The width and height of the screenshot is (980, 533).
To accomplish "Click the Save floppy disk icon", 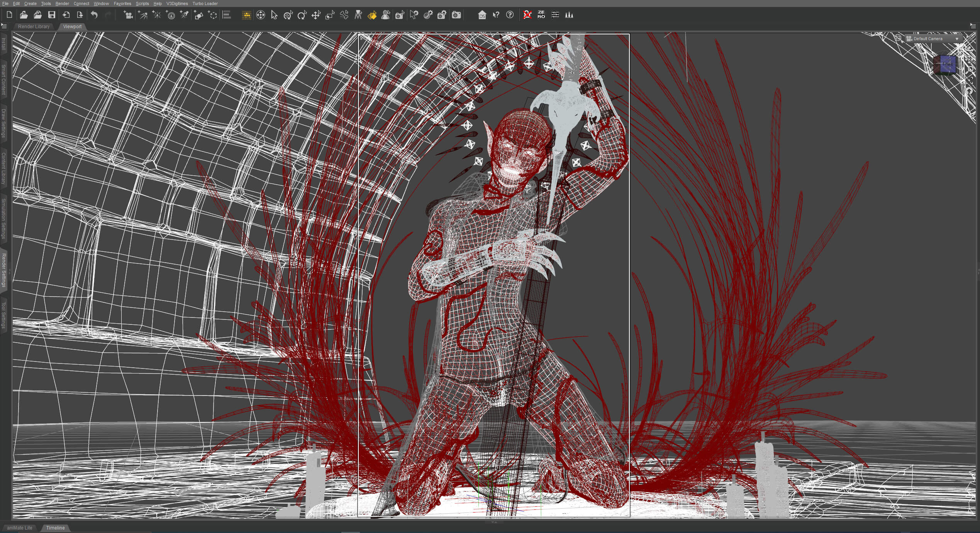I will pos(51,15).
